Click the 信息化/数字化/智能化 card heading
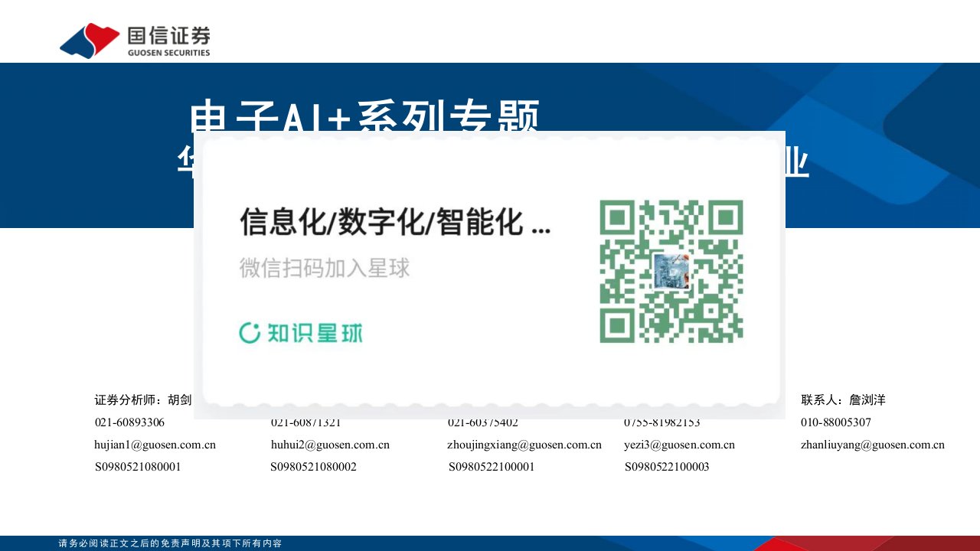The width and height of the screenshot is (980, 551). (394, 222)
